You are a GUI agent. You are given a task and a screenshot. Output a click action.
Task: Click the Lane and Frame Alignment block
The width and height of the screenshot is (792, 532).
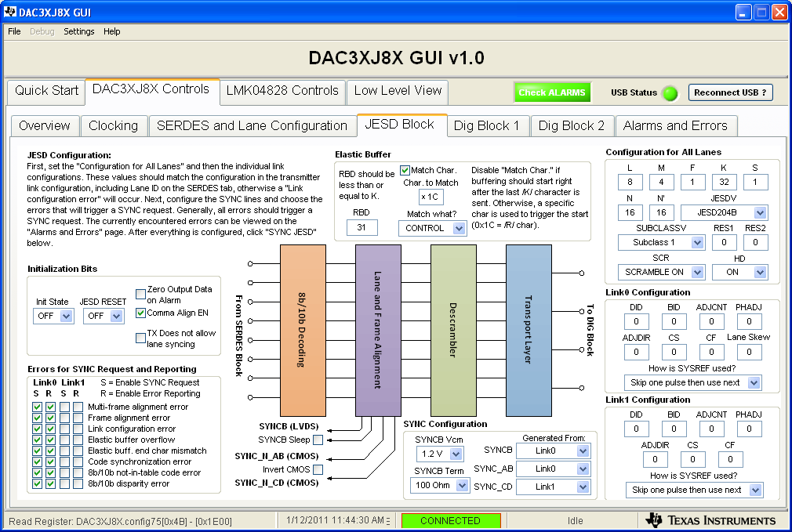click(x=378, y=331)
